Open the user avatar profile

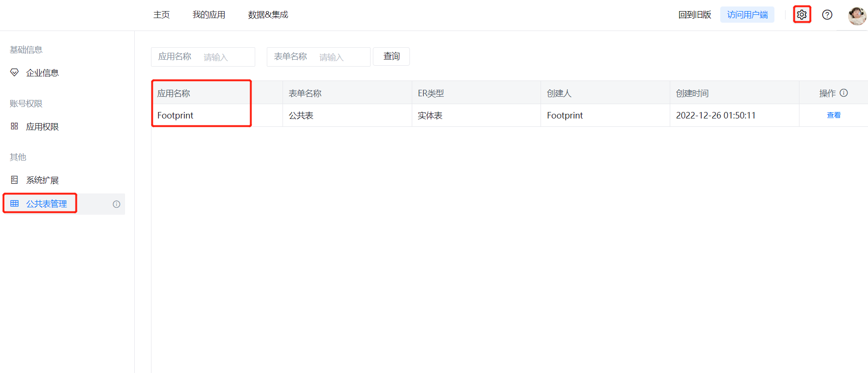click(856, 16)
